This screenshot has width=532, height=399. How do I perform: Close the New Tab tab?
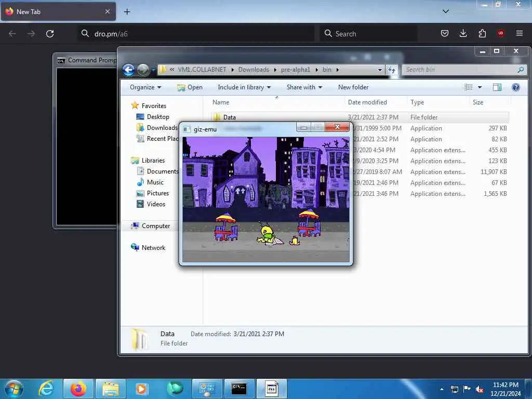(107, 11)
